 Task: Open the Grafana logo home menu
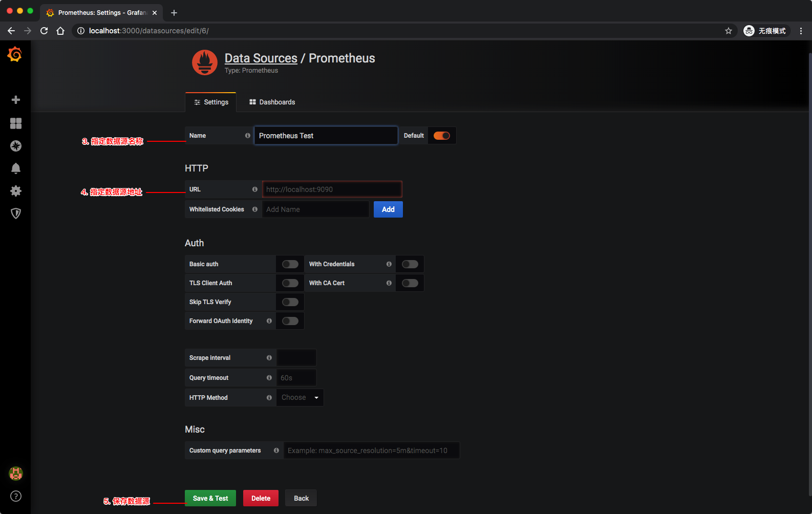(x=15, y=54)
